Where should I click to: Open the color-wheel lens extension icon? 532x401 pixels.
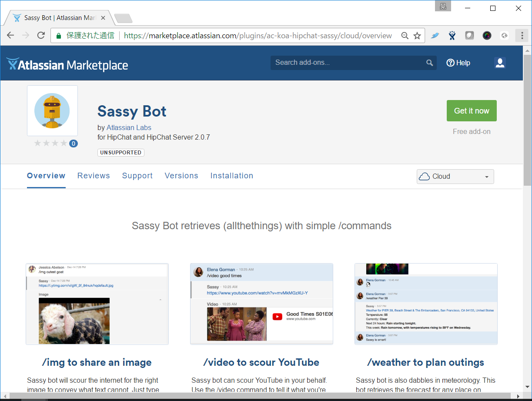tap(487, 36)
